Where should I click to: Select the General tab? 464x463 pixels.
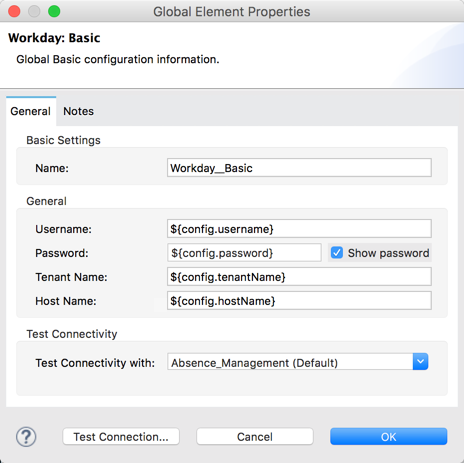31,111
